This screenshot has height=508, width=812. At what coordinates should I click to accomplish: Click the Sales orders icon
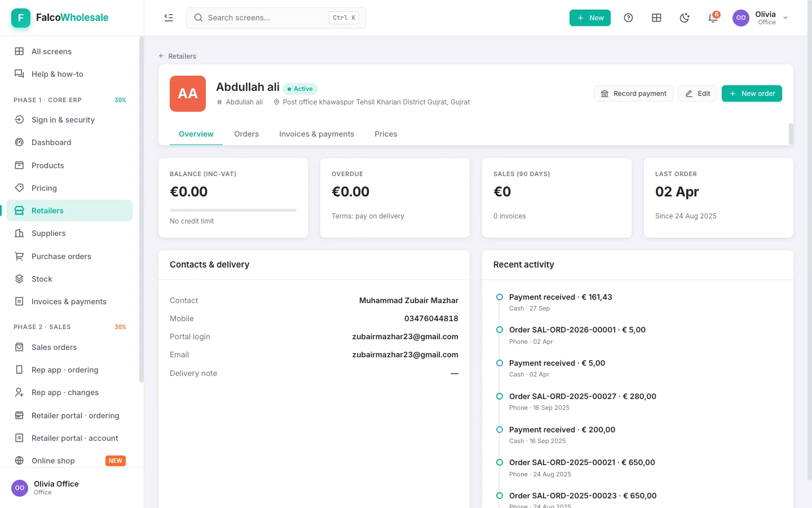click(x=19, y=347)
